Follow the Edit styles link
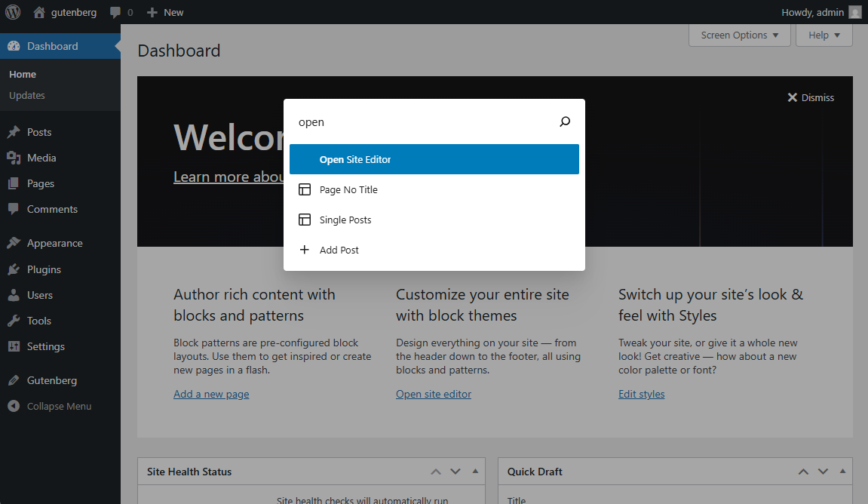868x504 pixels. click(x=641, y=394)
